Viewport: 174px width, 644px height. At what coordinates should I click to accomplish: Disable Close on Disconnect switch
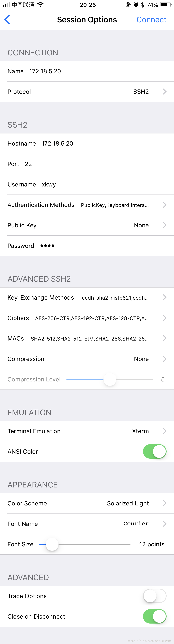[155, 616]
